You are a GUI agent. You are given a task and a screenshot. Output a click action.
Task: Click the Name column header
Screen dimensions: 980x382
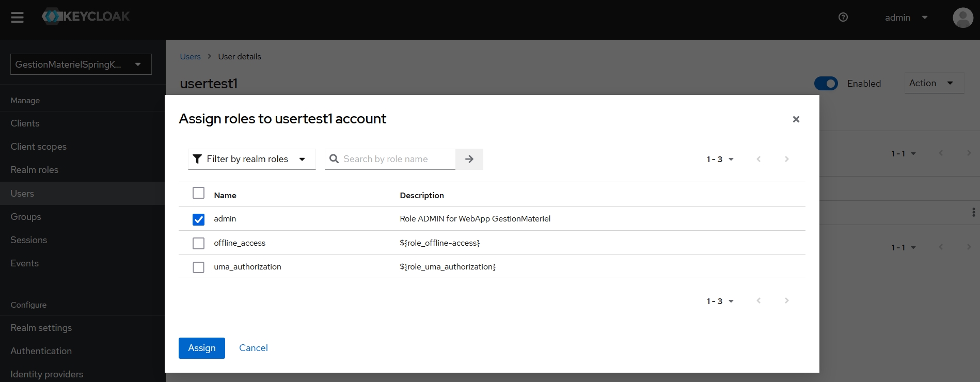(x=225, y=195)
